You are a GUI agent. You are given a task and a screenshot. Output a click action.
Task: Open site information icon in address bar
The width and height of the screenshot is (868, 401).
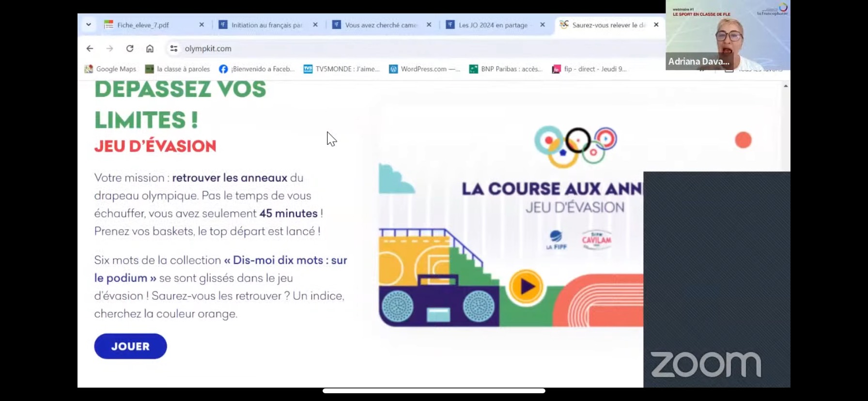pos(173,48)
